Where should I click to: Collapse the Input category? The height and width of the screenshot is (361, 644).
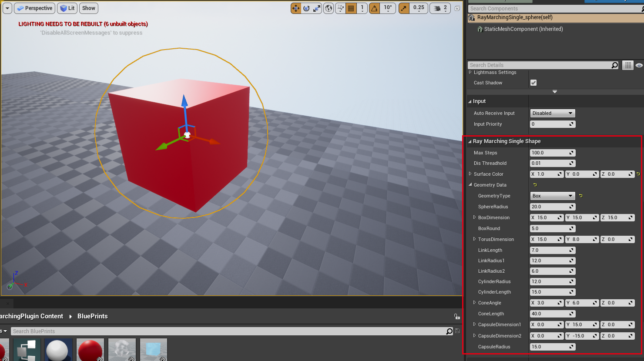470,101
